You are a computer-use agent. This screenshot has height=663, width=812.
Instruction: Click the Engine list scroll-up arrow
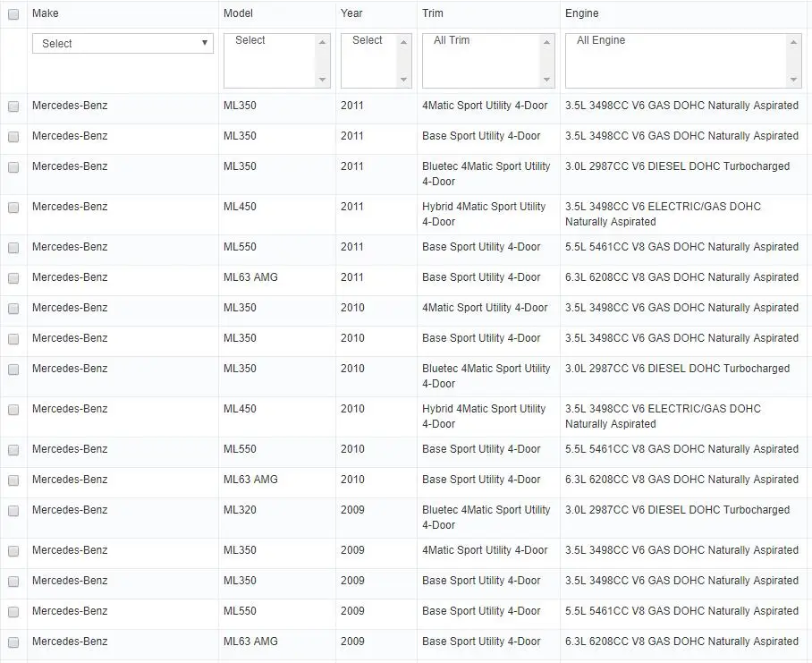793,42
